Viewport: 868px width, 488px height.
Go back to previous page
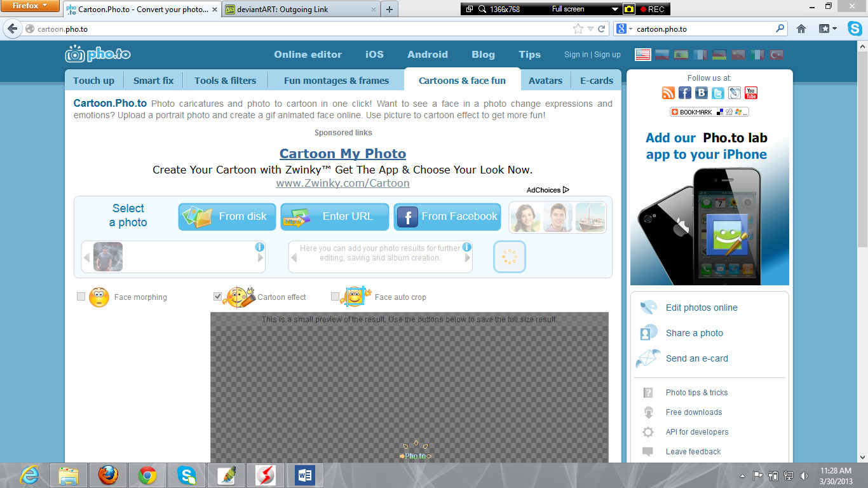[x=13, y=29]
